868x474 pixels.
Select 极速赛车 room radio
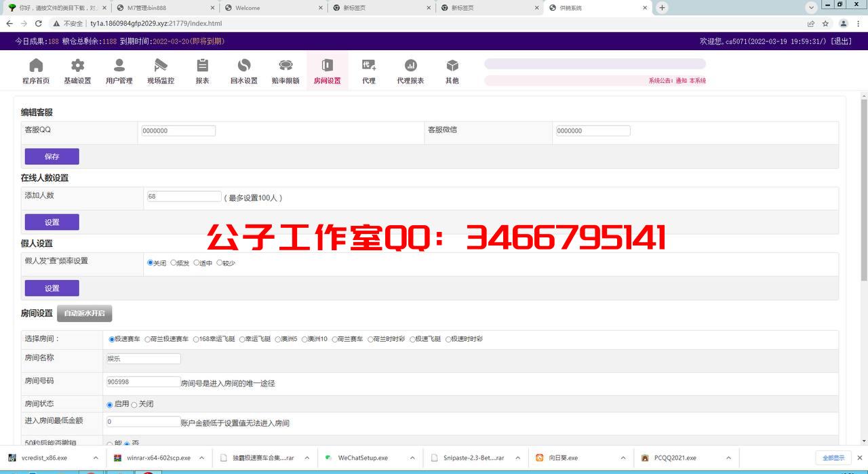[112, 339]
